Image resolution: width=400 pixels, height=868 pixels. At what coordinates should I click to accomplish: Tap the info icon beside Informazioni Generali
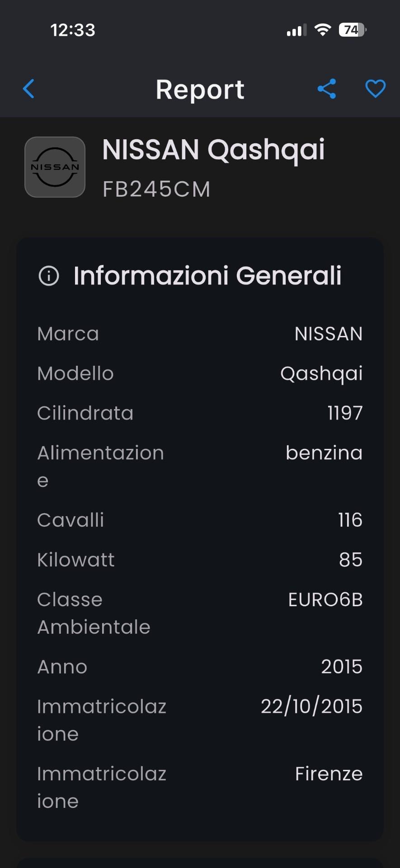pos(49,276)
